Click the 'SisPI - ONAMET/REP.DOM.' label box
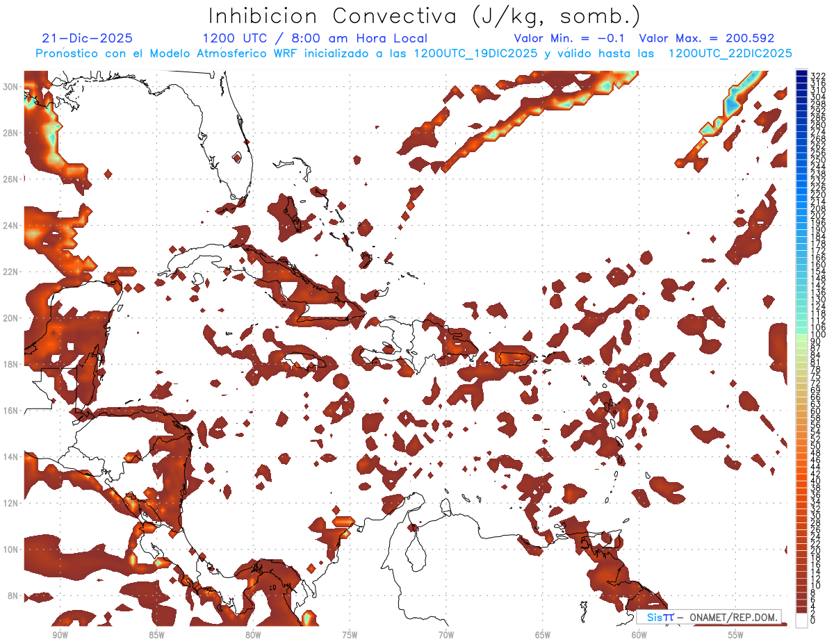The width and height of the screenshot is (834, 644). (x=709, y=617)
